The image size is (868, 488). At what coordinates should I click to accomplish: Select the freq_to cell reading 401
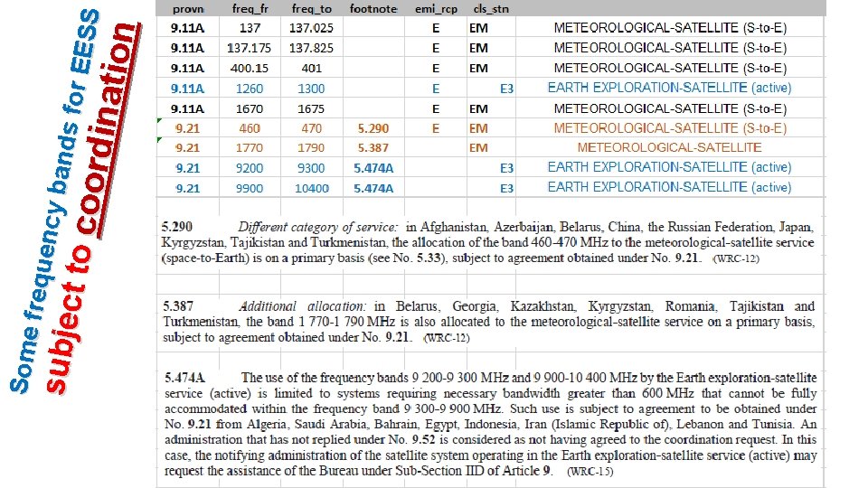click(312, 68)
